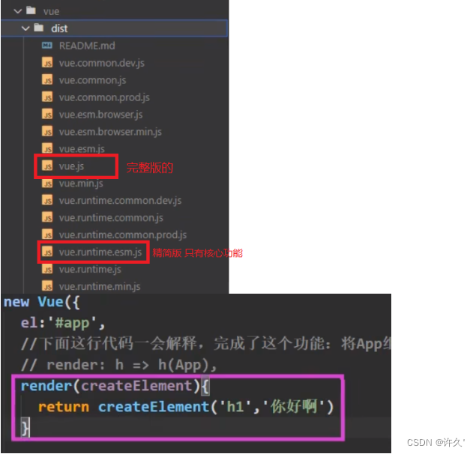The height and width of the screenshot is (454, 476).
Task: Open the full-build vue.js file
Action: click(71, 166)
